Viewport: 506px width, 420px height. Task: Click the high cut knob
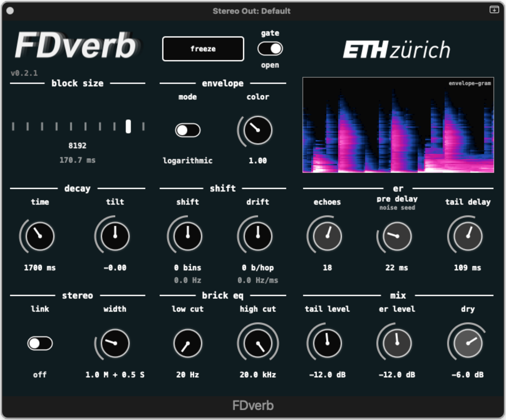[258, 343]
